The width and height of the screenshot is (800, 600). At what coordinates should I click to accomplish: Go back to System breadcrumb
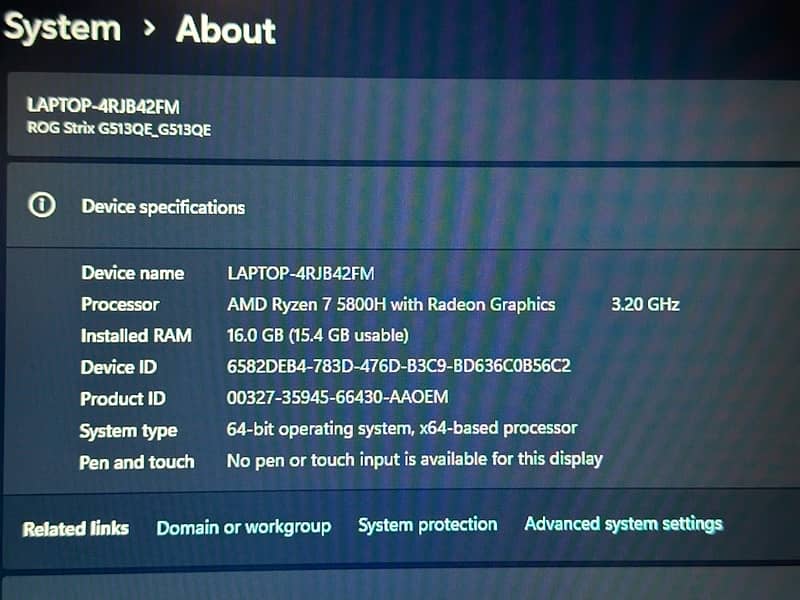62,28
